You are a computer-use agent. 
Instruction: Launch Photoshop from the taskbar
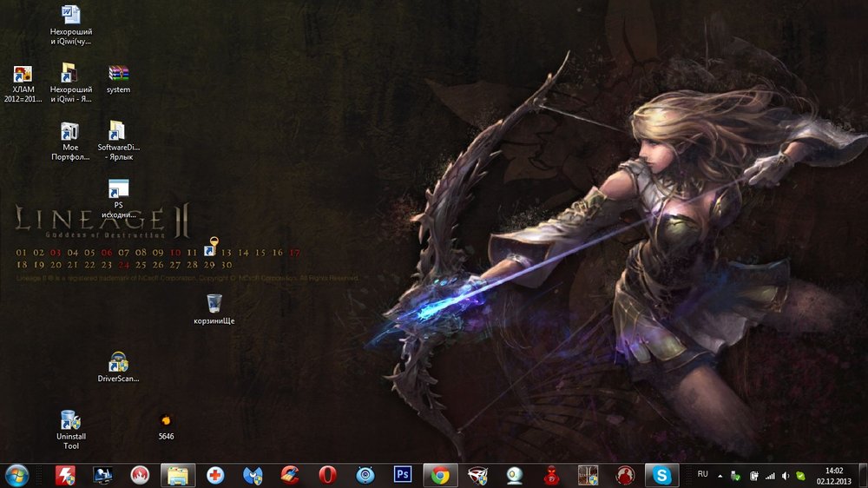[402, 475]
